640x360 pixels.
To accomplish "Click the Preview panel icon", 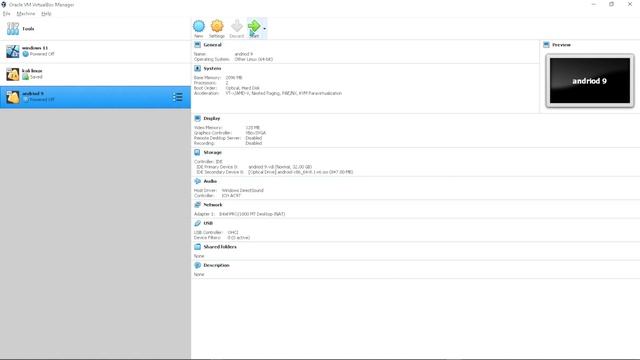I will (547, 44).
